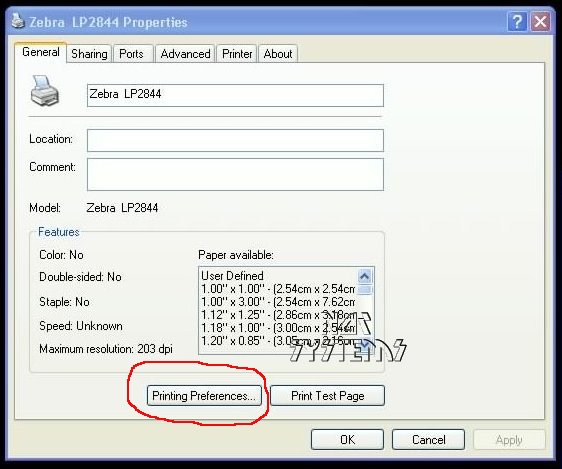Select 1.18" x 1.00" paper entry
562x469 pixels.
pos(278,327)
